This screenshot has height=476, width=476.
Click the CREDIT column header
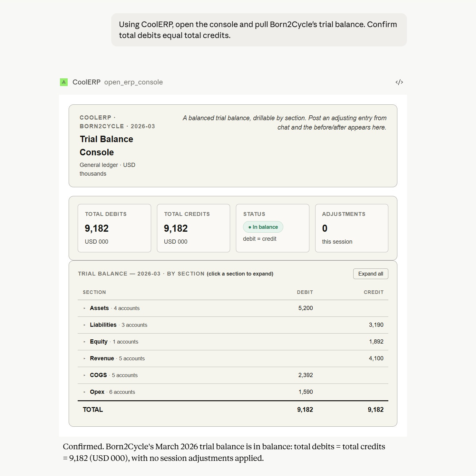[x=374, y=292]
